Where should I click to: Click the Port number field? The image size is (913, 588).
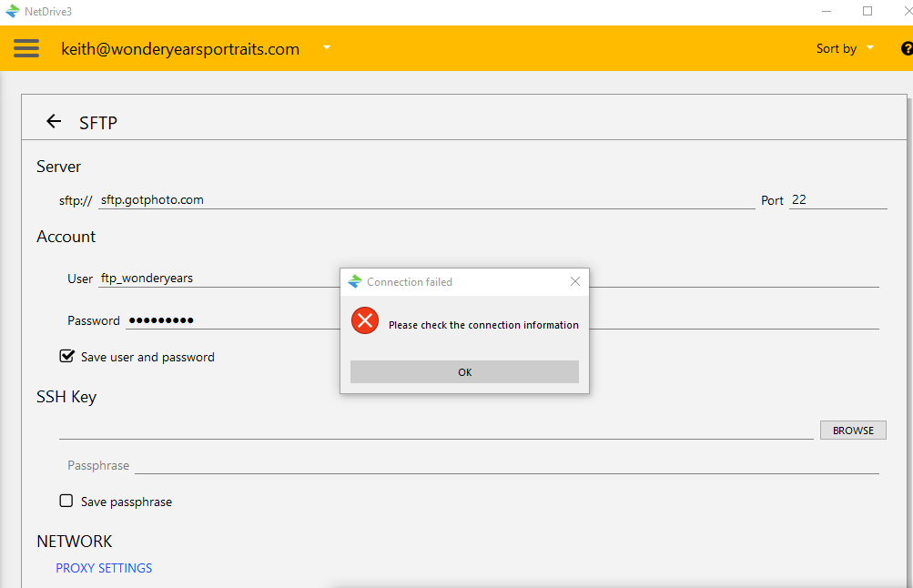click(x=837, y=200)
